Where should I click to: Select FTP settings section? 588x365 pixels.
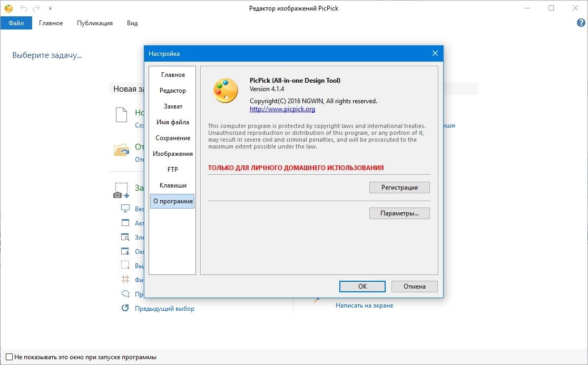pos(172,170)
